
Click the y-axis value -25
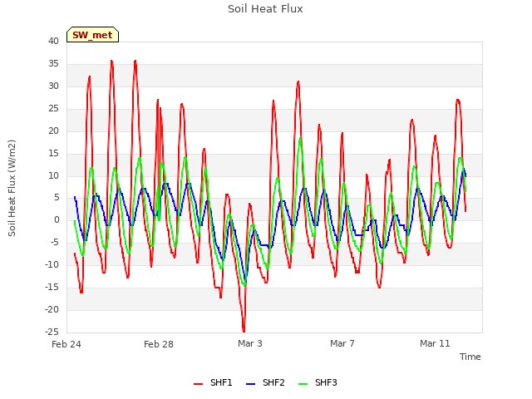pyautogui.click(x=52, y=332)
